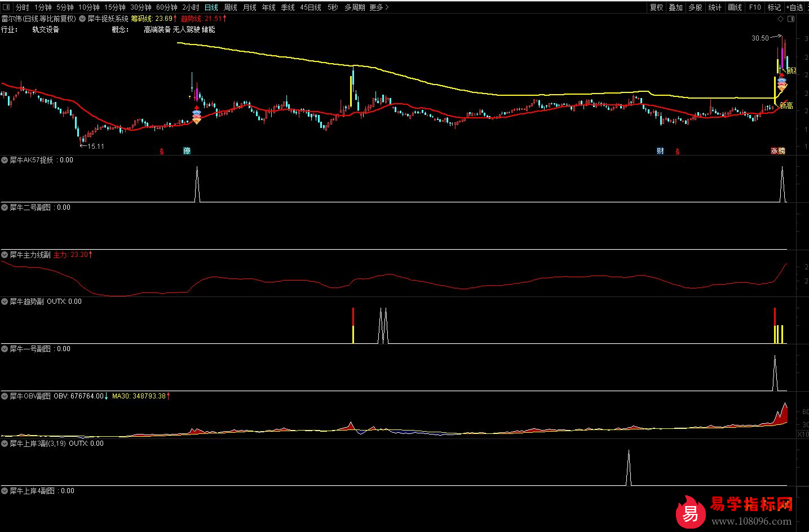Screen dimensions: 809x532
Task: Click the 标记 mark button
Action: [774, 7]
